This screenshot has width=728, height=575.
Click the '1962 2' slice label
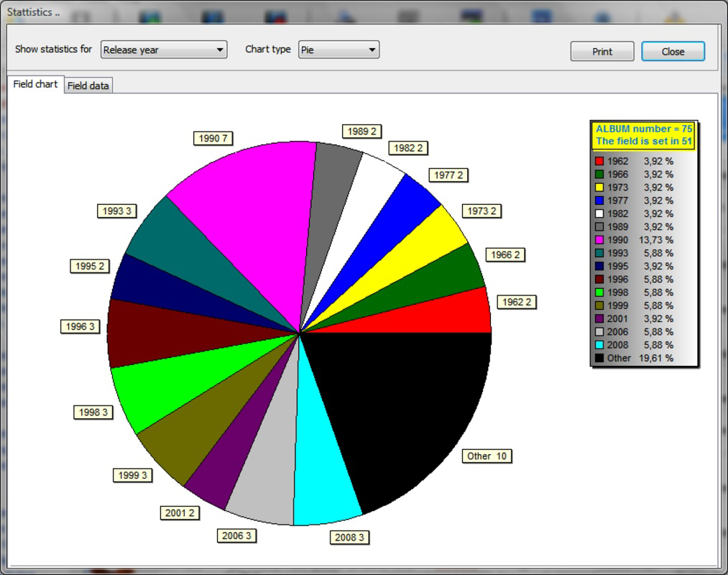pyautogui.click(x=516, y=302)
